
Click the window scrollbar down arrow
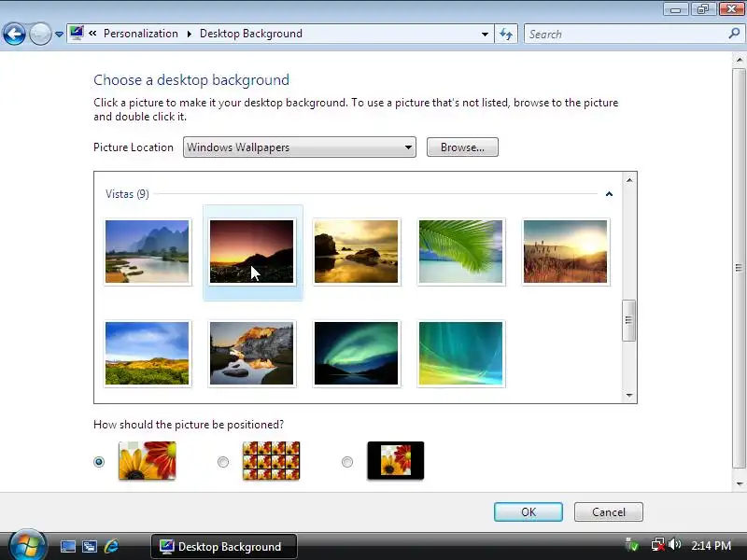coord(739,483)
